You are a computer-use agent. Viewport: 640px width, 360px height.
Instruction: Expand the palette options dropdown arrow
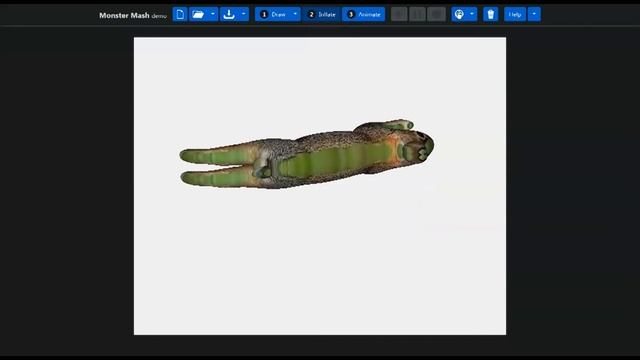(472, 14)
